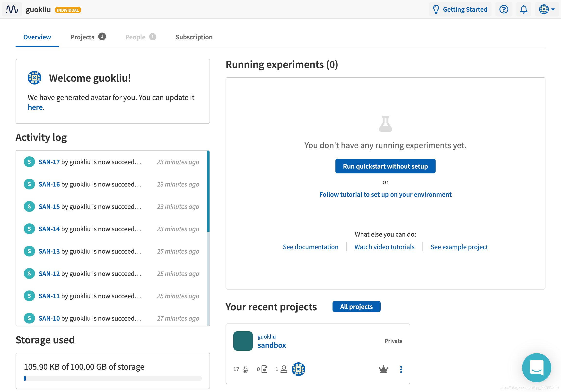This screenshot has height=392, width=561.
Task: Click the Neptune wave logo icon
Action: click(12, 9)
